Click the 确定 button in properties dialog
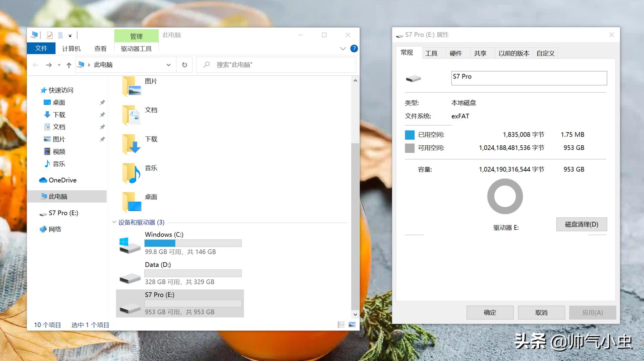 490,312
